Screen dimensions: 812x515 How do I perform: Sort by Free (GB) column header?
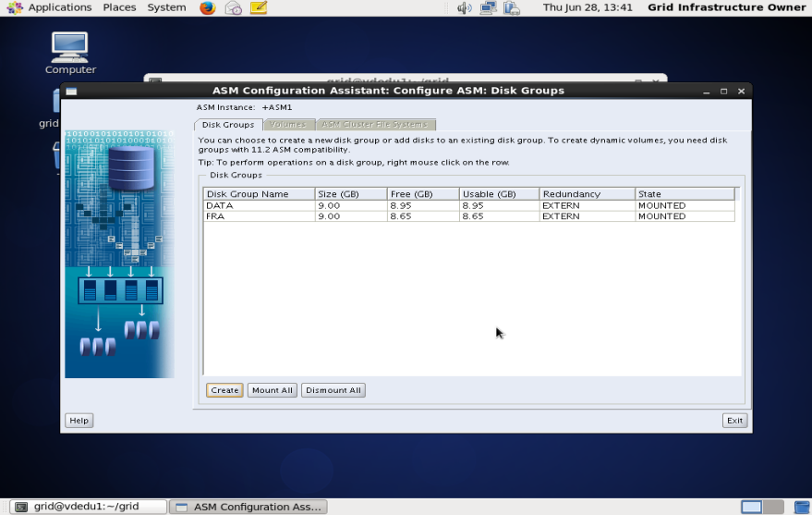pyautogui.click(x=423, y=194)
